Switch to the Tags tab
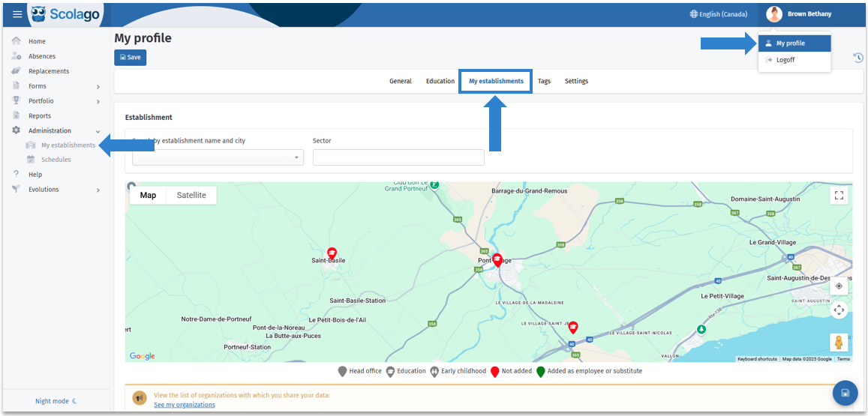 tap(544, 81)
